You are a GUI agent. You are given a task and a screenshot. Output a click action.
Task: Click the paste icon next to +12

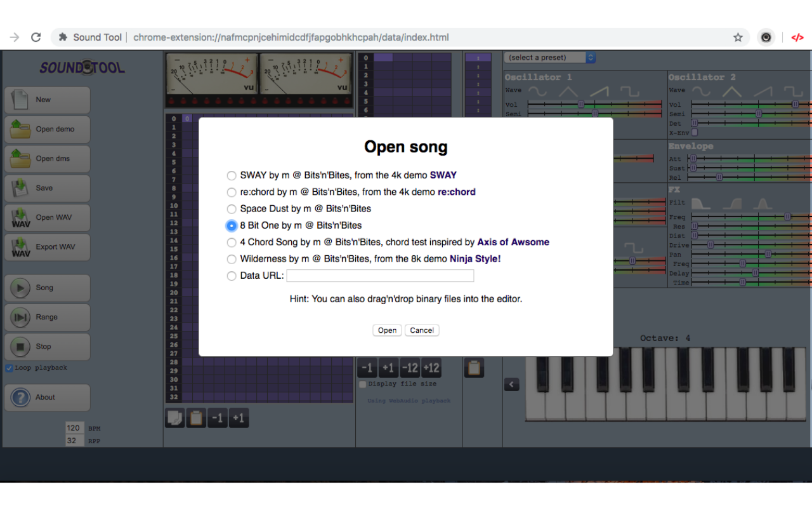pyautogui.click(x=475, y=368)
